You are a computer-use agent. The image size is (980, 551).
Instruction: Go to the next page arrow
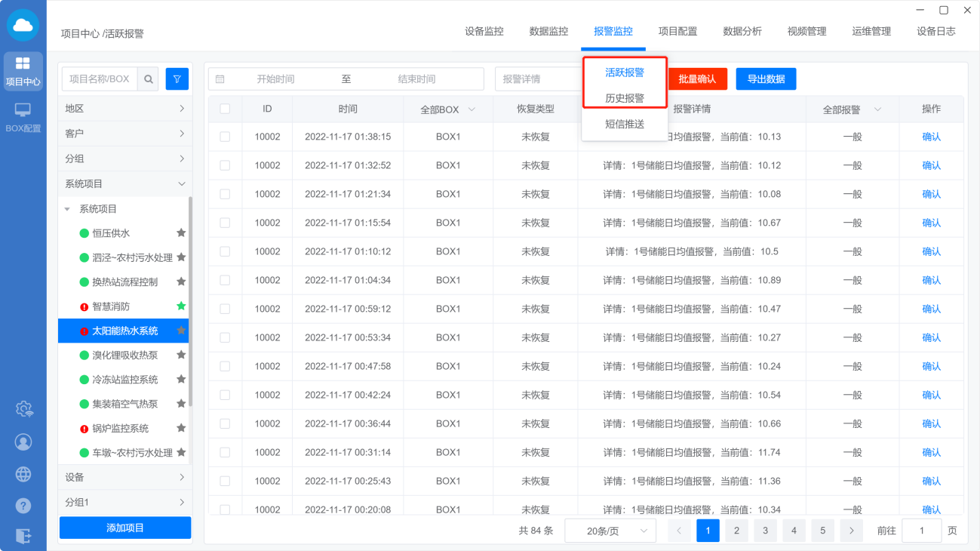coord(851,531)
